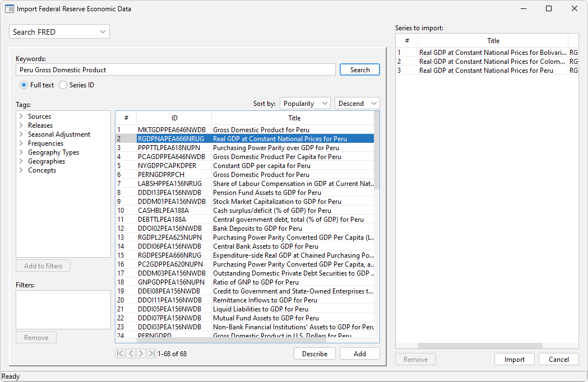Go to next page of results
Image resolution: width=588 pixels, height=382 pixels.
pyautogui.click(x=141, y=353)
